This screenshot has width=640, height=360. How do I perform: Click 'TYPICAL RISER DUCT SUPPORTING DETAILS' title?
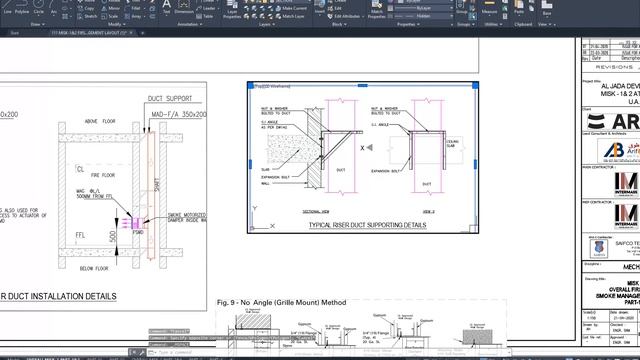point(367,225)
